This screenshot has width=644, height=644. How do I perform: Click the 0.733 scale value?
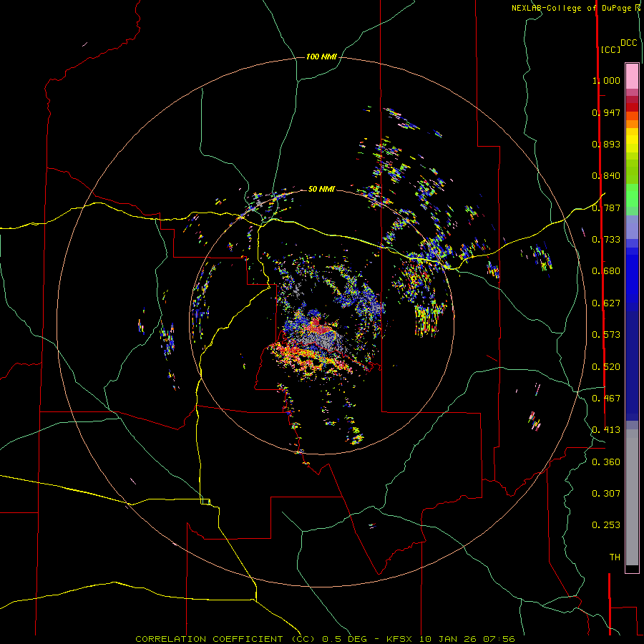click(x=606, y=240)
